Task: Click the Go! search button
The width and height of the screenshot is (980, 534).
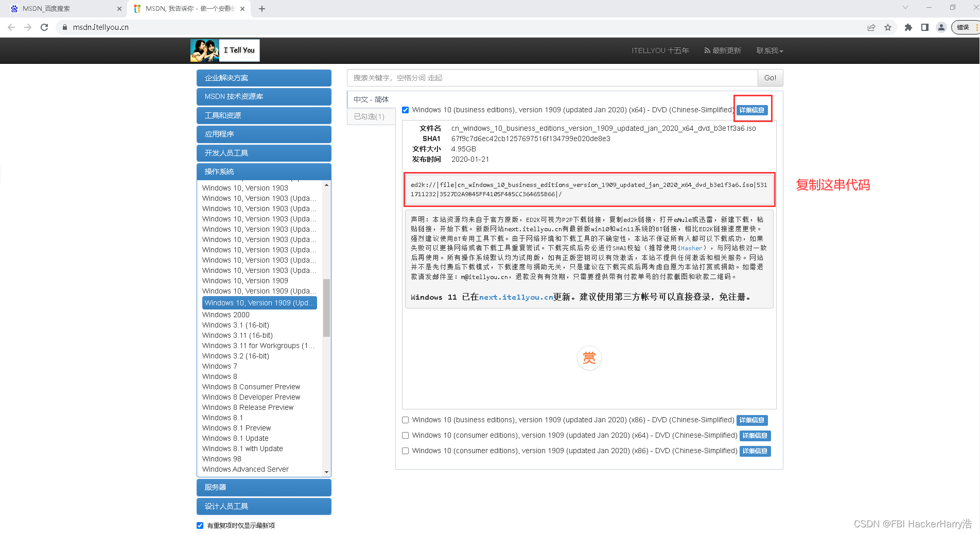Action: (x=770, y=78)
